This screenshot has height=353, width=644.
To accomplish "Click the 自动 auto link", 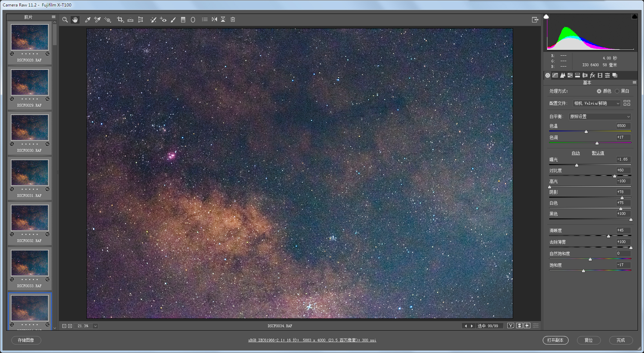I will pyautogui.click(x=576, y=153).
